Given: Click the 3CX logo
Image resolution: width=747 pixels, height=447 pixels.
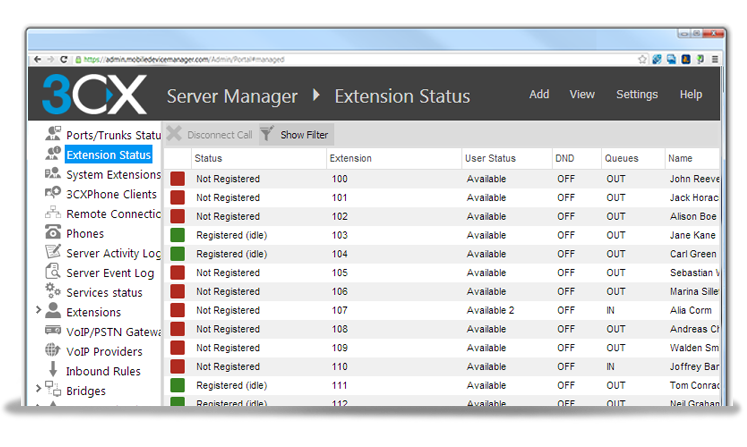Looking at the screenshot, I should pos(94,94).
